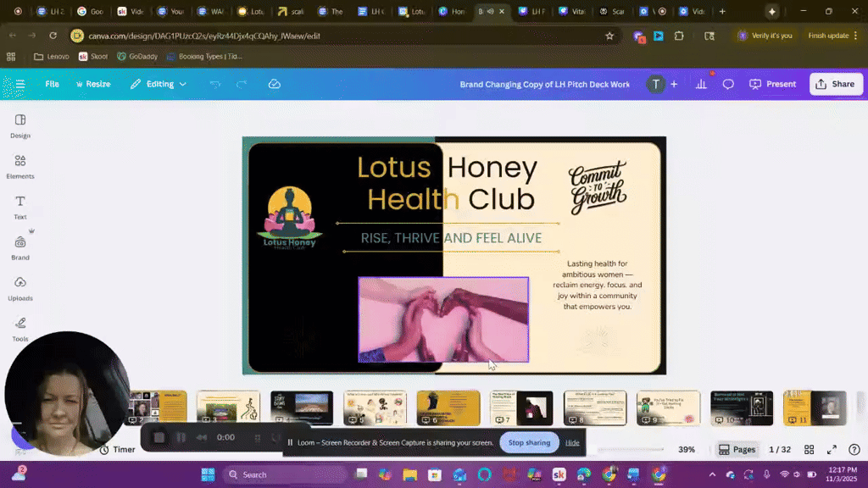Open a new browser tab

pos(722,11)
